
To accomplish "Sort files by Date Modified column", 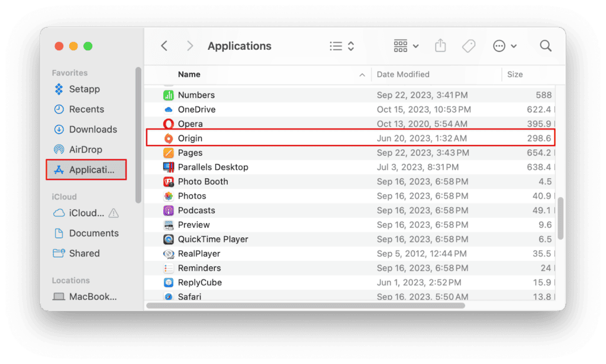I will pyautogui.click(x=402, y=75).
